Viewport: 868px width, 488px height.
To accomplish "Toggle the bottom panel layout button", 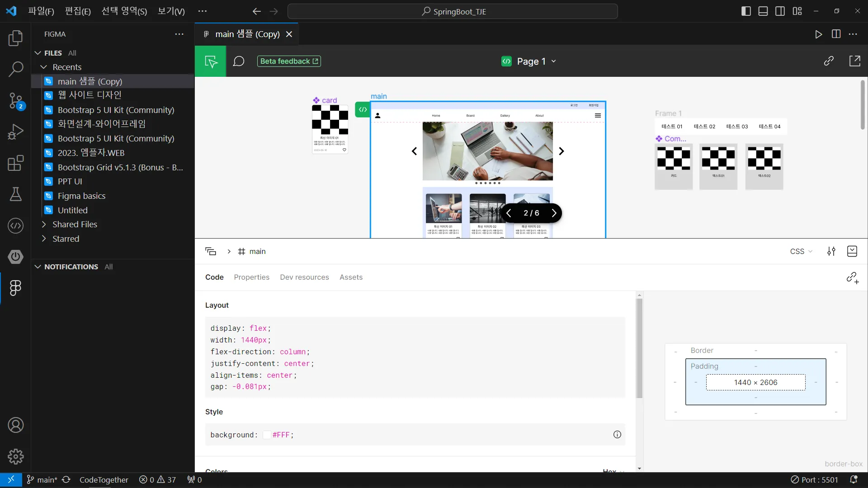I will (763, 11).
